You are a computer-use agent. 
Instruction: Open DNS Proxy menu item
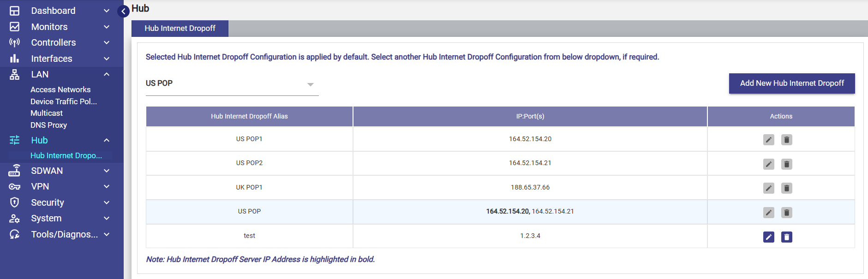(48, 125)
